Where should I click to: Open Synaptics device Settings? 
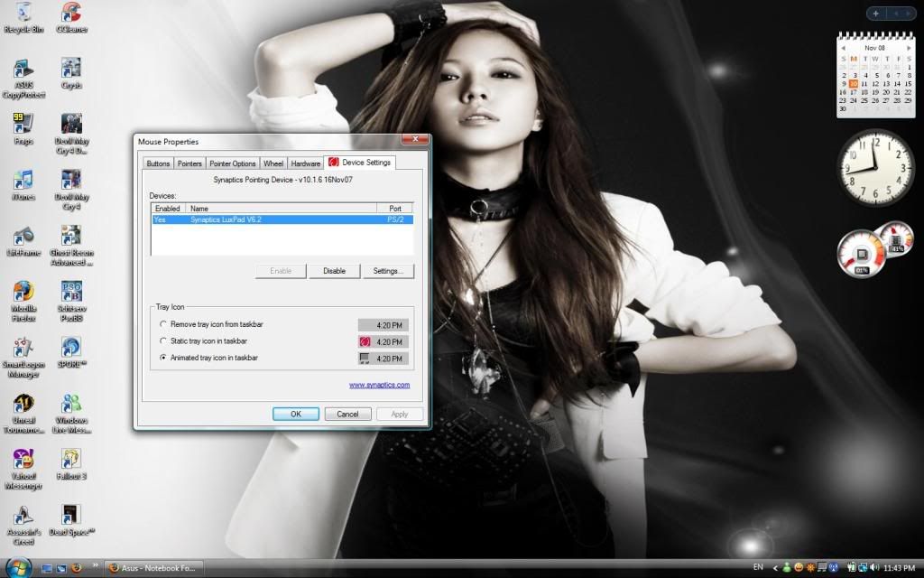pyautogui.click(x=388, y=271)
